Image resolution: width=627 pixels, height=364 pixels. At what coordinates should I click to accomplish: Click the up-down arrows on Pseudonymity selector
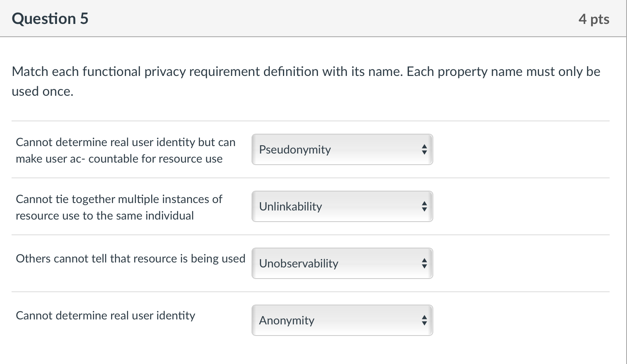click(424, 149)
